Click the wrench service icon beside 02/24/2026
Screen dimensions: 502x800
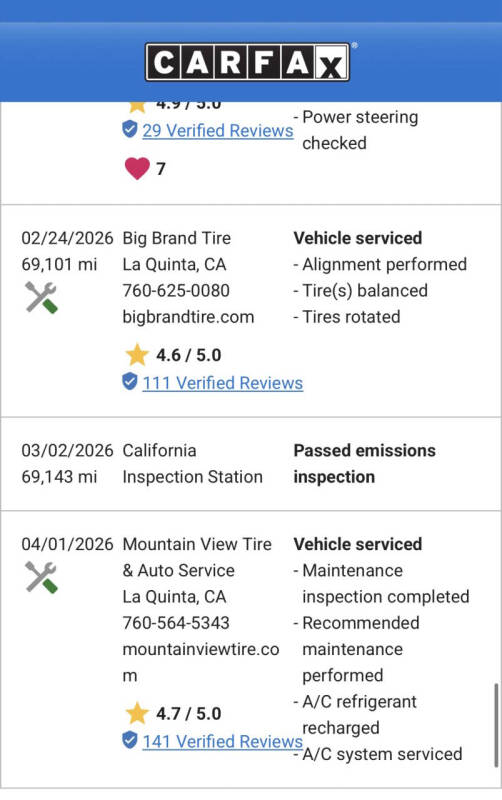pos(41,297)
